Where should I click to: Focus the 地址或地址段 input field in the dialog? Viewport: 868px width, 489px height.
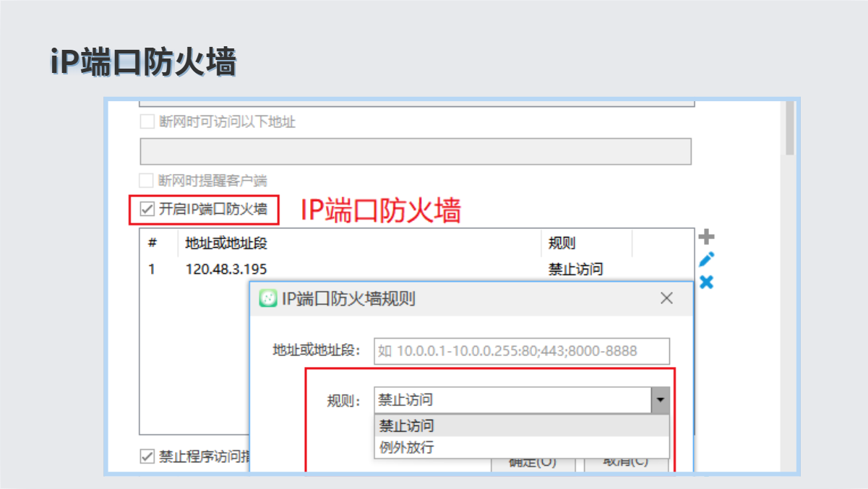pyautogui.click(x=521, y=351)
